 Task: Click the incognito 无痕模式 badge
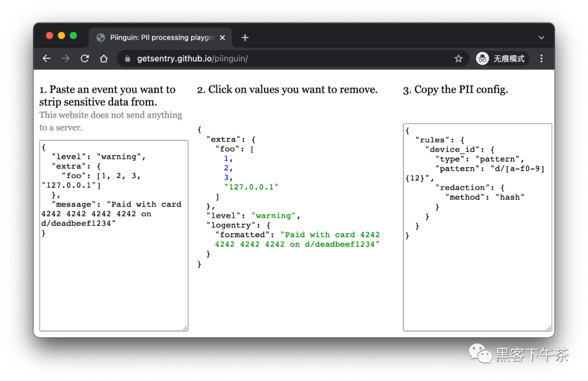[502, 58]
